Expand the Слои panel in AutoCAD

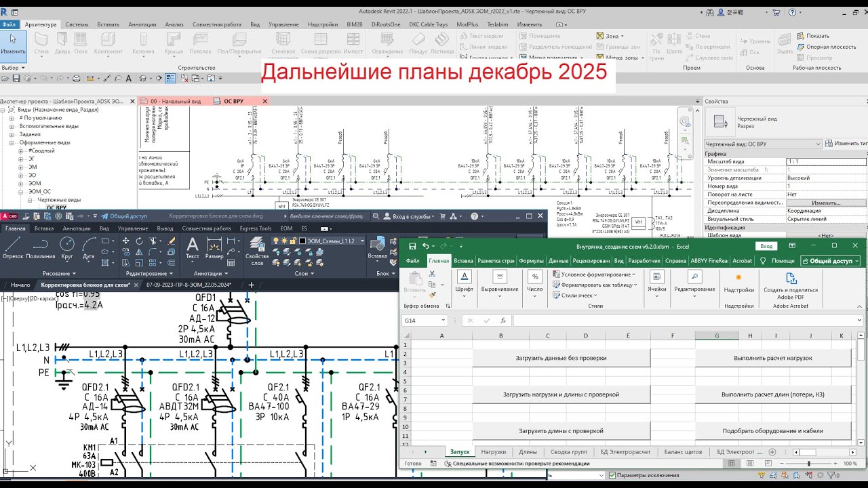pos(304,274)
